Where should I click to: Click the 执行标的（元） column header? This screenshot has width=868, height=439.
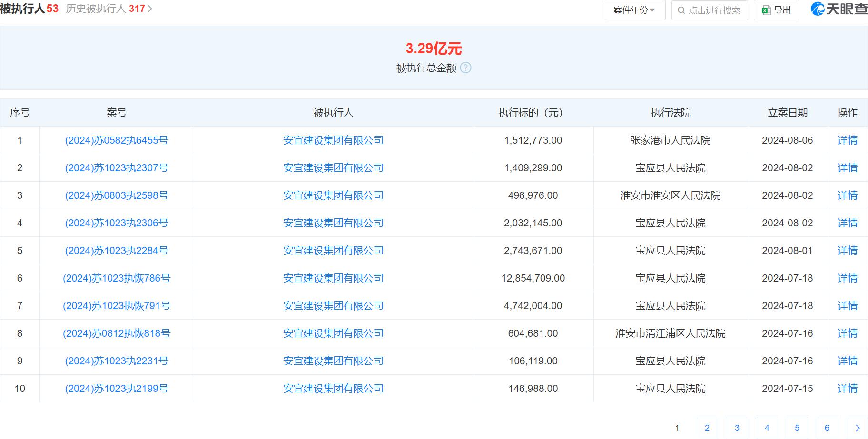[x=533, y=113]
